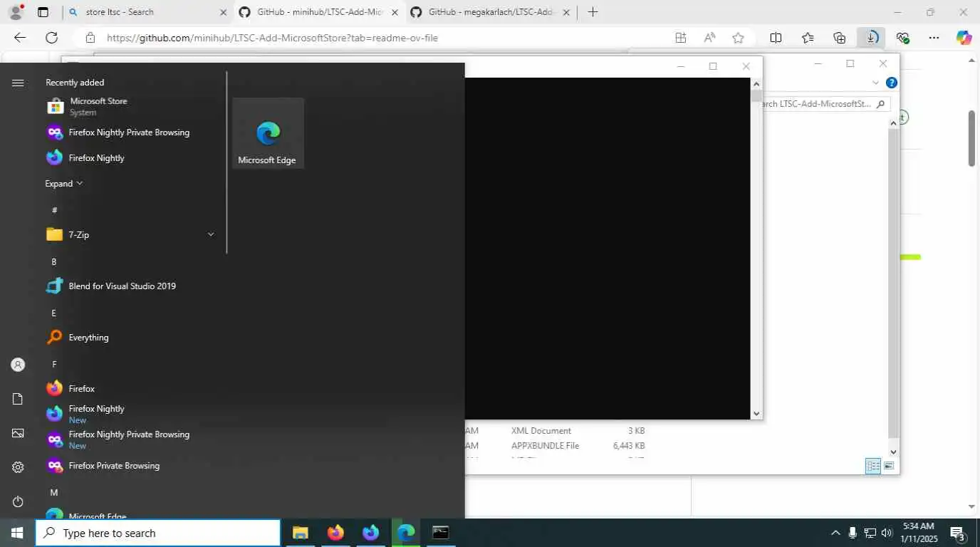Select the XML Document file row
Viewport: 980px width, 547px height.
(556, 431)
